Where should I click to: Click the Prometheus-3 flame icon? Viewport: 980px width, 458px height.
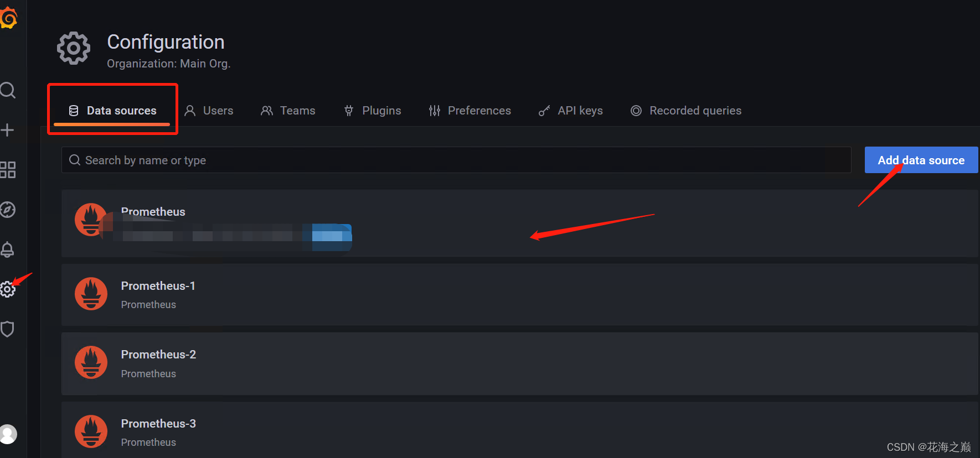point(91,431)
